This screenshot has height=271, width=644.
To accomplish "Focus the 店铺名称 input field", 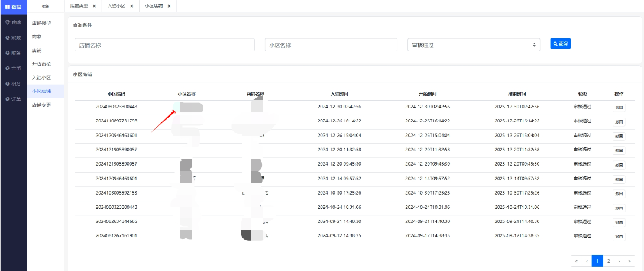I will coord(164,45).
